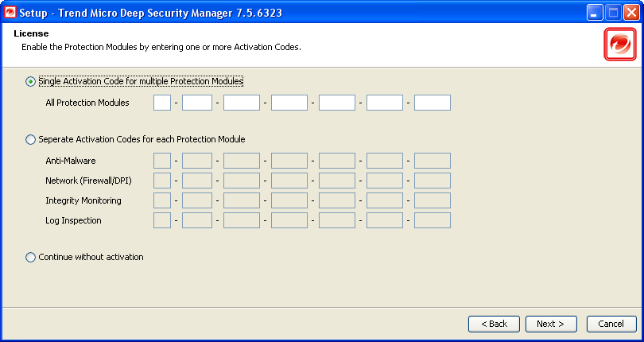Minimize the Setup window

[x=596, y=12]
